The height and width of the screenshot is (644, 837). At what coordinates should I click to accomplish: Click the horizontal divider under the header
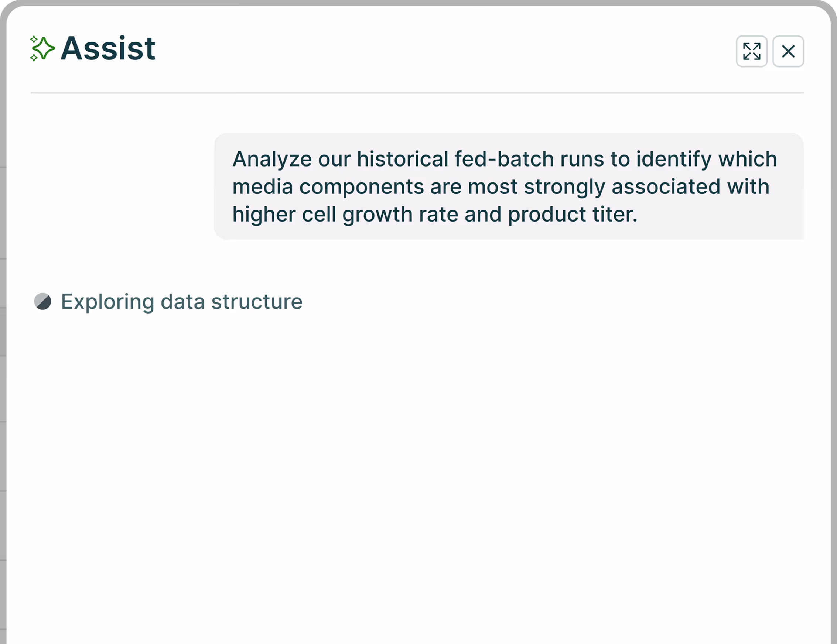[x=417, y=93]
